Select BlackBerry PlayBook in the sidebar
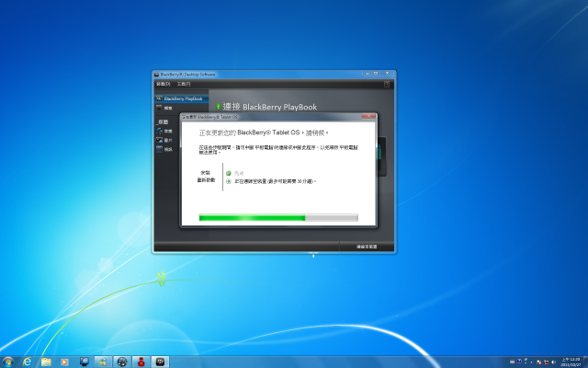The width and height of the screenshot is (588, 368). [182, 98]
